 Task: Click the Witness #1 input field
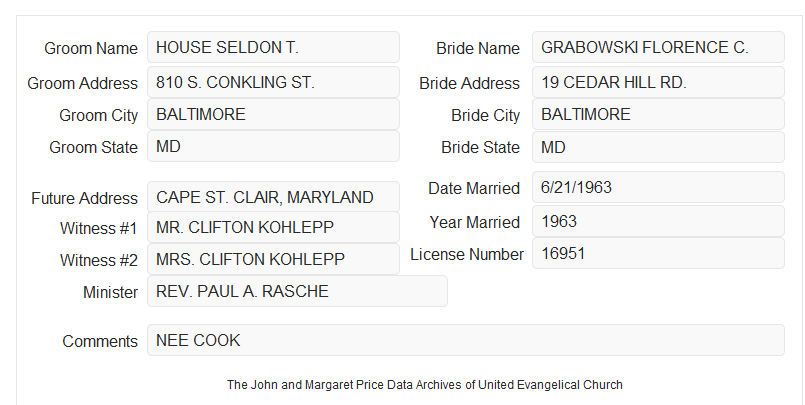click(x=273, y=227)
